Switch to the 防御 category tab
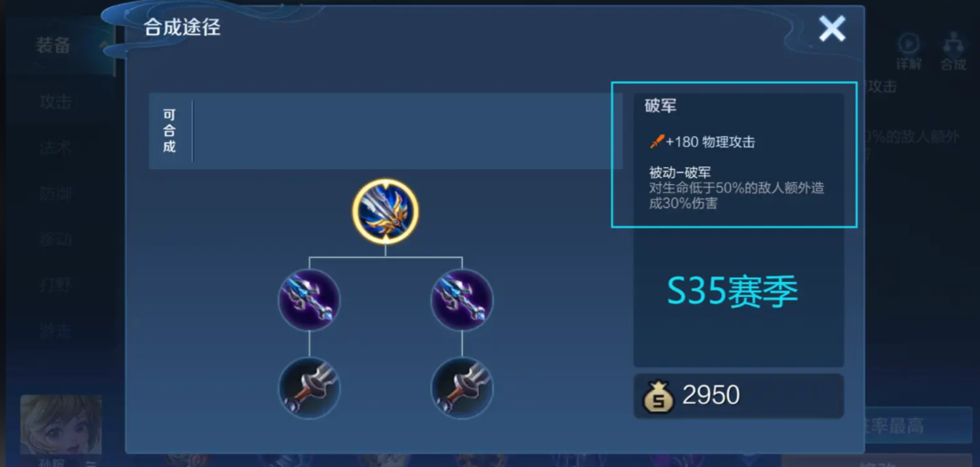Viewport: 980px width, 467px height. pyautogui.click(x=55, y=194)
